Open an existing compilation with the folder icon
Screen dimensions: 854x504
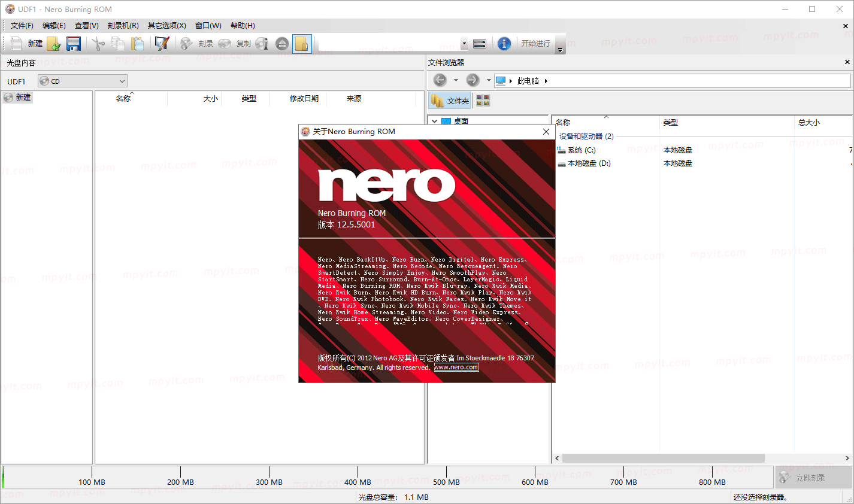(x=54, y=43)
